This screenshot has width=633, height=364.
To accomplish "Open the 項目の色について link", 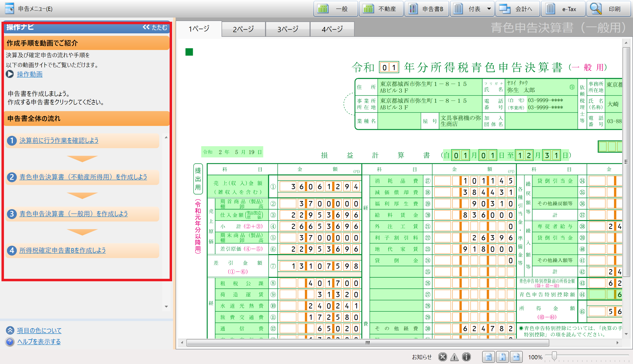I will pos(39,330).
